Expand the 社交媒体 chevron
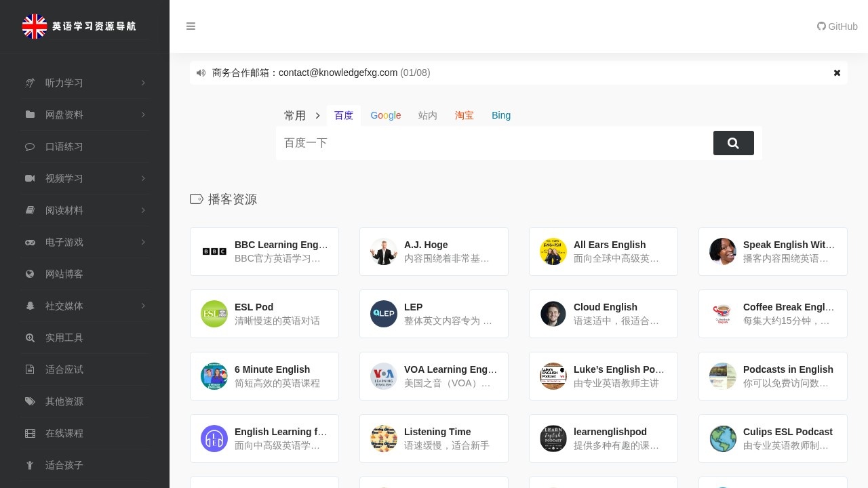 143,306
